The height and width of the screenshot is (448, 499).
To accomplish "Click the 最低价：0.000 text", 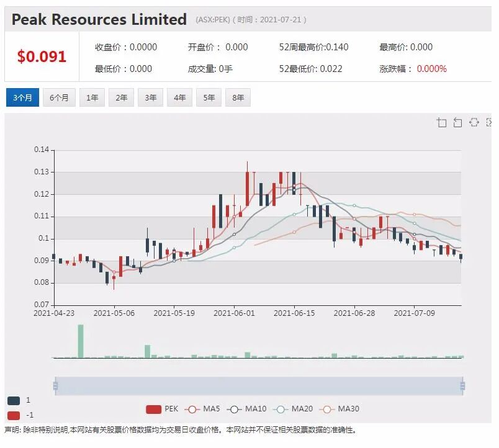I will pyautogui.click(x=124, y=69).
